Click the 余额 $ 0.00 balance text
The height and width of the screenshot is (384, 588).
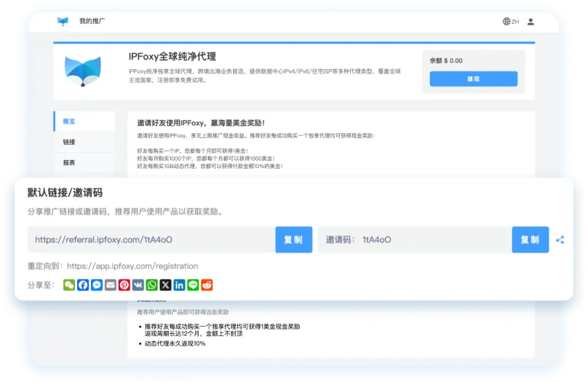pos(446,60)
